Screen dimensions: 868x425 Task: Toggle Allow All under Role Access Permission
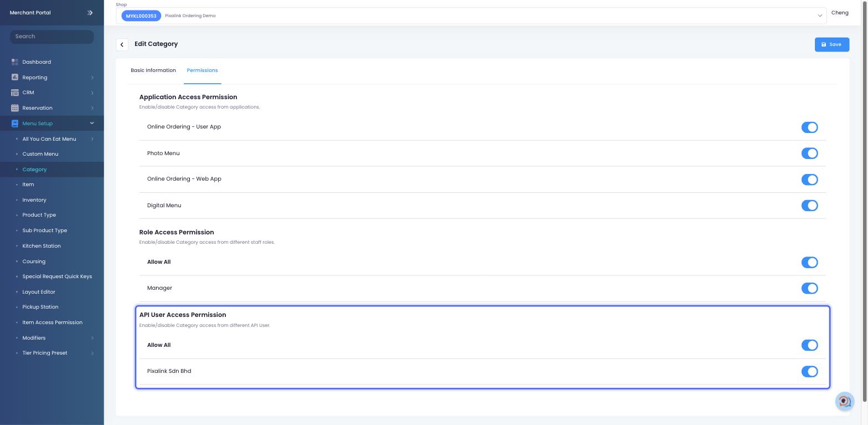pyautogui.click(x=809, y=263)
